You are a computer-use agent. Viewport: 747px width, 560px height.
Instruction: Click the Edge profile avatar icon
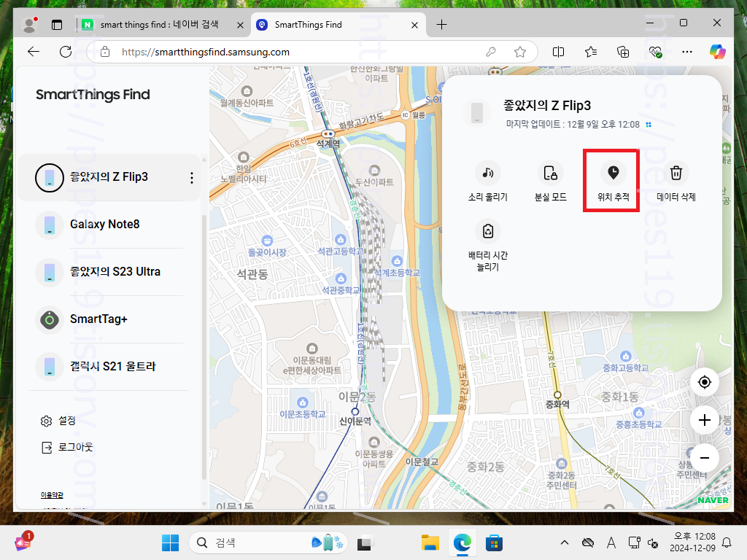(x=29, y=25)
